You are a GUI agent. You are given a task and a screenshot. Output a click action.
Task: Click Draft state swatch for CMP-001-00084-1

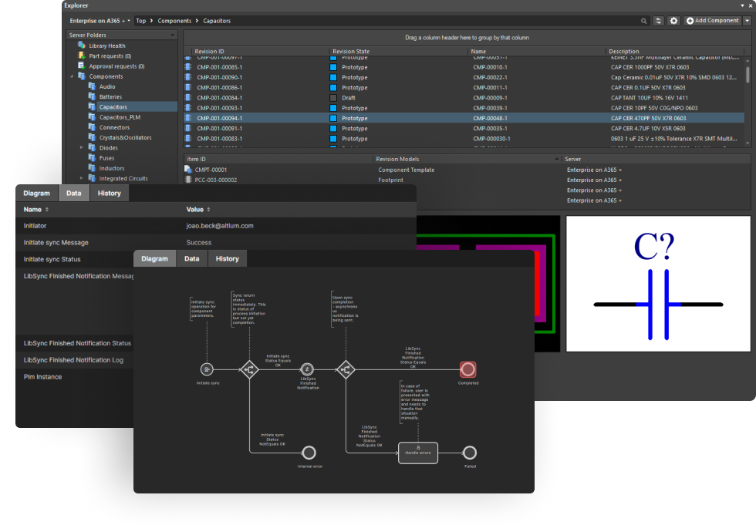pos(333,98)
